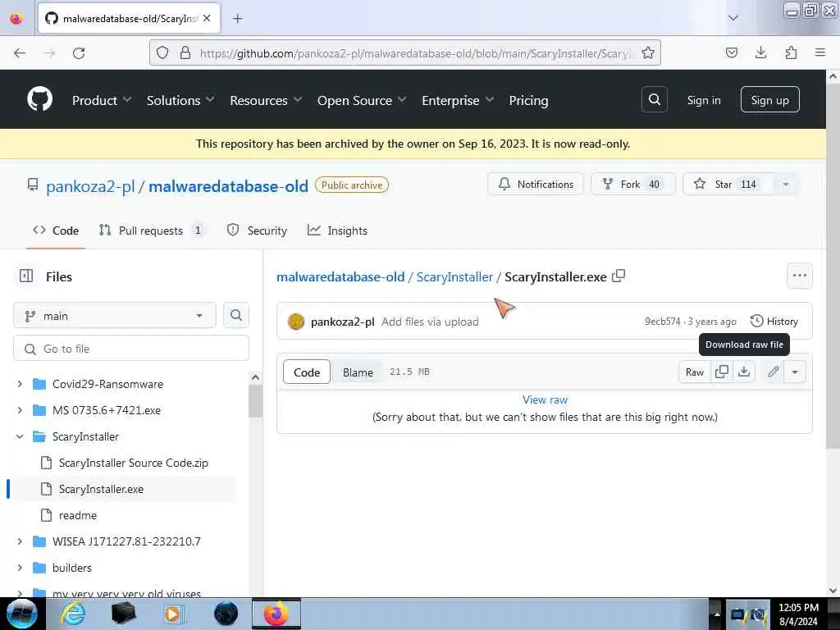The height and width of the screenshot is (630, 840).
Task: Download raw file icon button
Action: (744, 372)
